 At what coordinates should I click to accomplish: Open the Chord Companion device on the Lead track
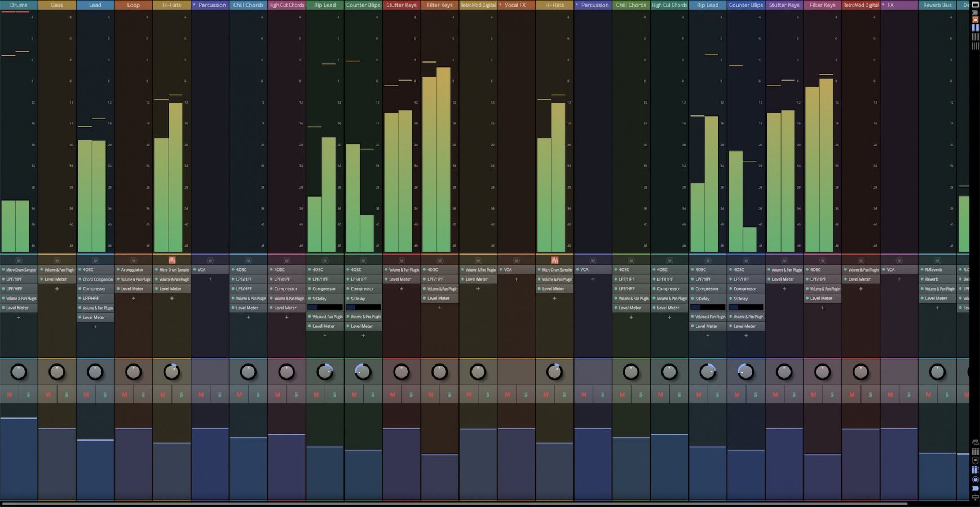click(x=95, y=279)
